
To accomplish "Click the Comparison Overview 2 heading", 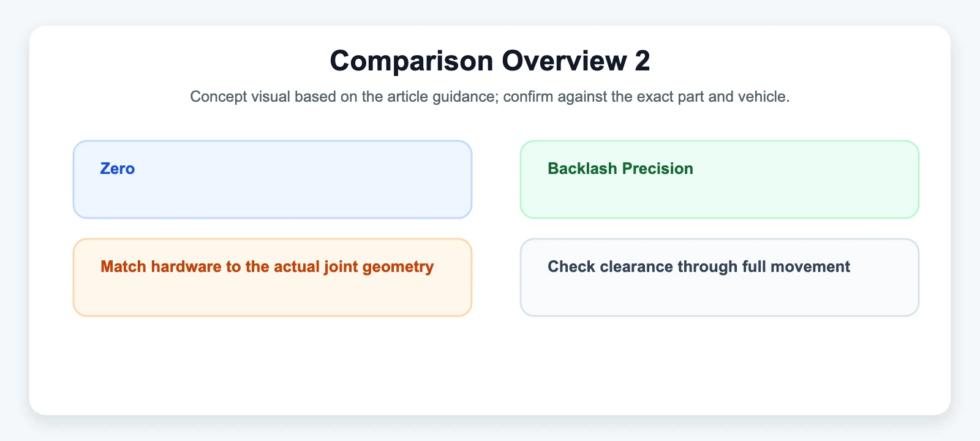I will click(490, 61).
